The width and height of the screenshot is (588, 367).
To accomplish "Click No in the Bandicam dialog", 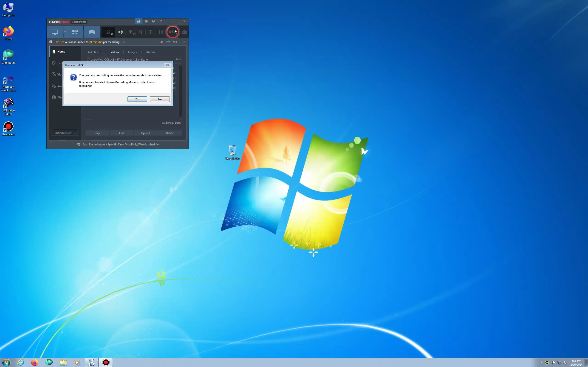I will pyautogui.click(x=160, y=99).
